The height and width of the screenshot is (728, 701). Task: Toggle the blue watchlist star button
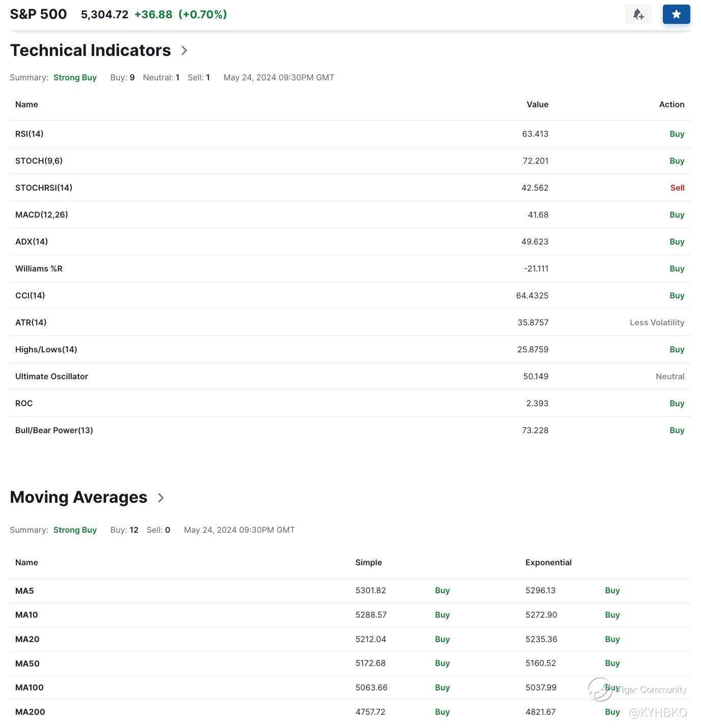click(676, 14)
